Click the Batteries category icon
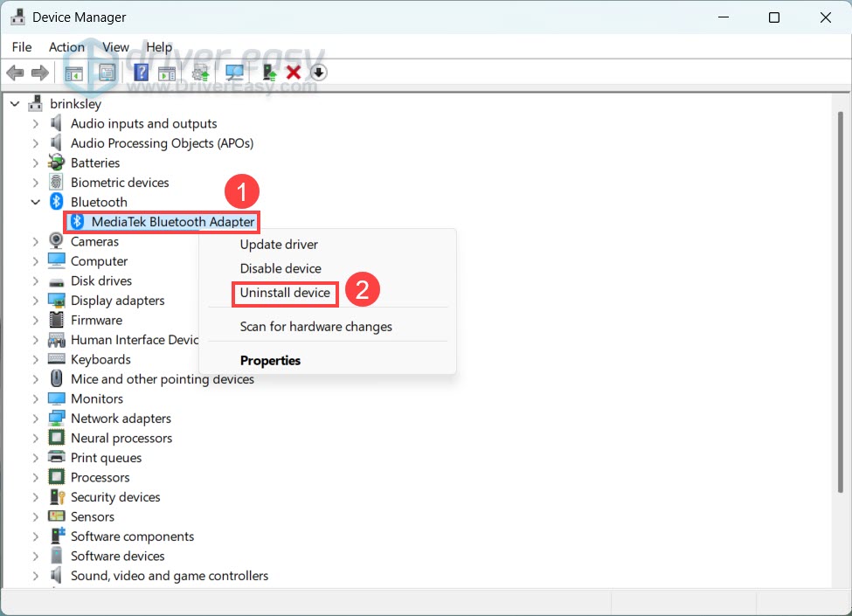 [x=56, y=162]
